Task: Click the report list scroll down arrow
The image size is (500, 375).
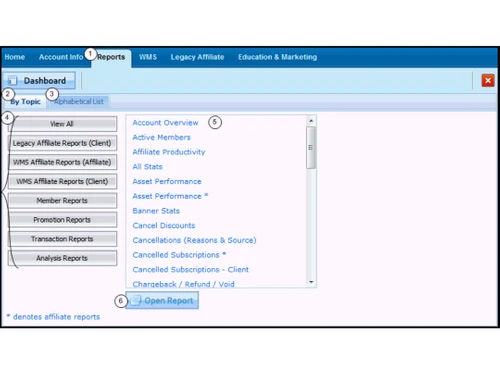Action: tap(311, 282)
